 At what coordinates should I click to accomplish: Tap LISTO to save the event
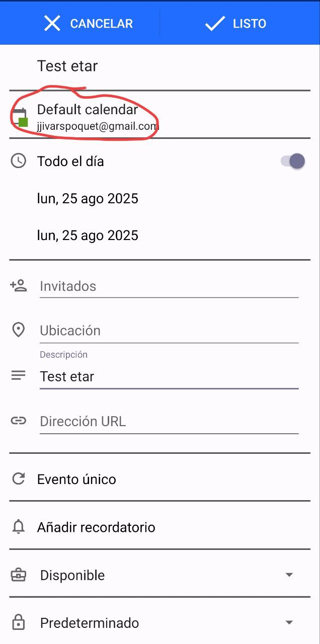[x=235, y=24]
